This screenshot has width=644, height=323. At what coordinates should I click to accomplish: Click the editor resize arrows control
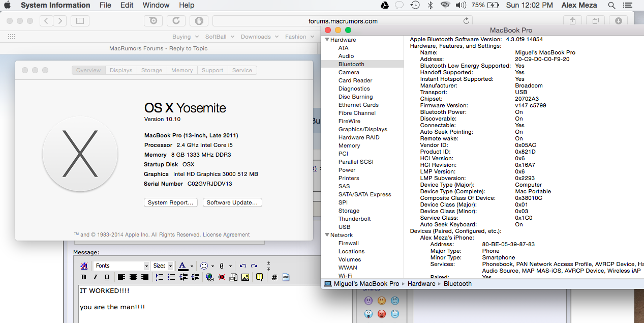[x=268, y=266]
